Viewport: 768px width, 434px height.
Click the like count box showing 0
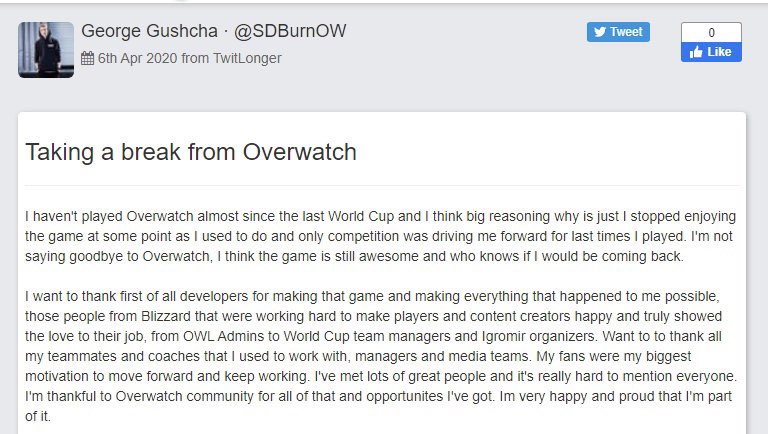point(711,32)
